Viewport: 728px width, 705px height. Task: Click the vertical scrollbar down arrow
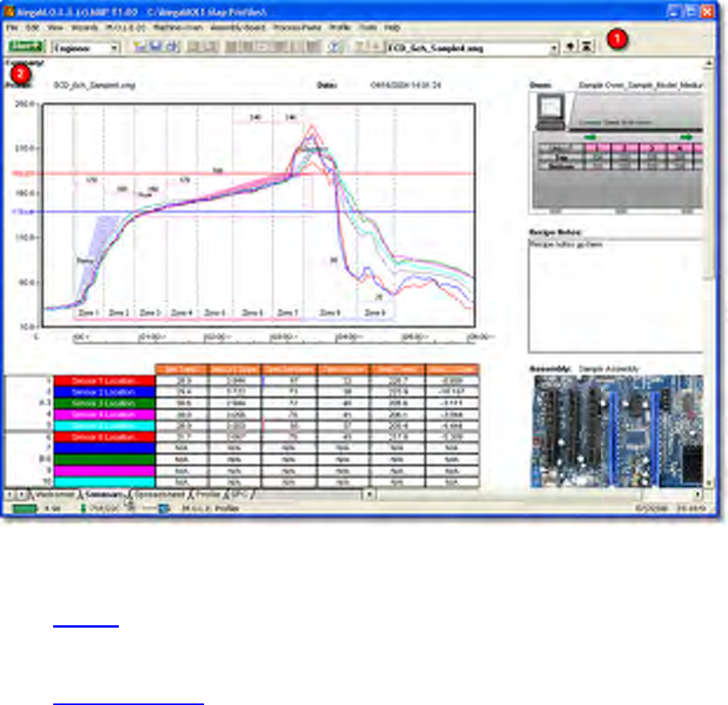tap(708, 483)
